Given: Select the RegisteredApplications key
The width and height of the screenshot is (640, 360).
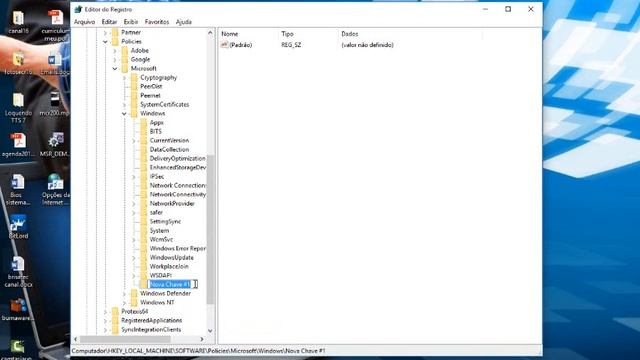Looking at the screenshot, I should coord(151,320).
